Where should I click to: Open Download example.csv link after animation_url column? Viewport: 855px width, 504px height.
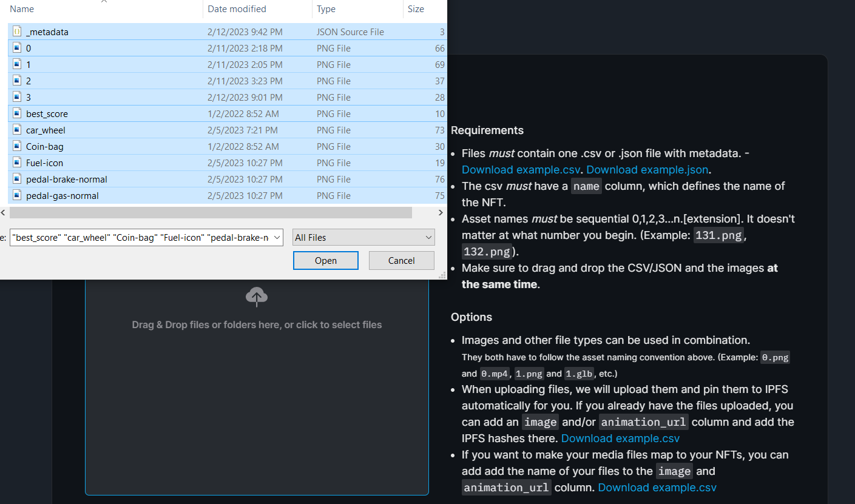pyautogui.click(x=657, y=488)
